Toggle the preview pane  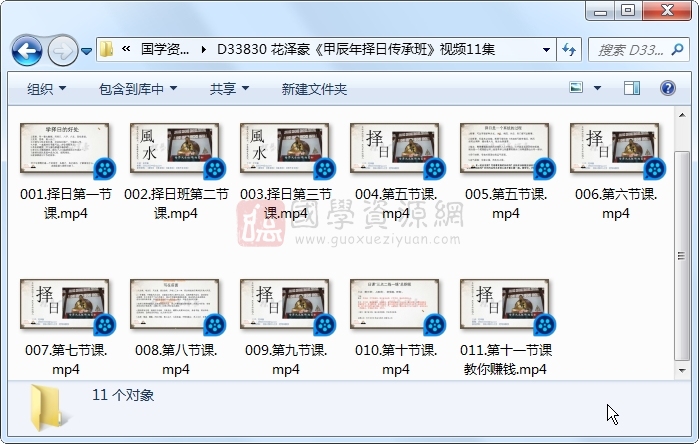631,88
